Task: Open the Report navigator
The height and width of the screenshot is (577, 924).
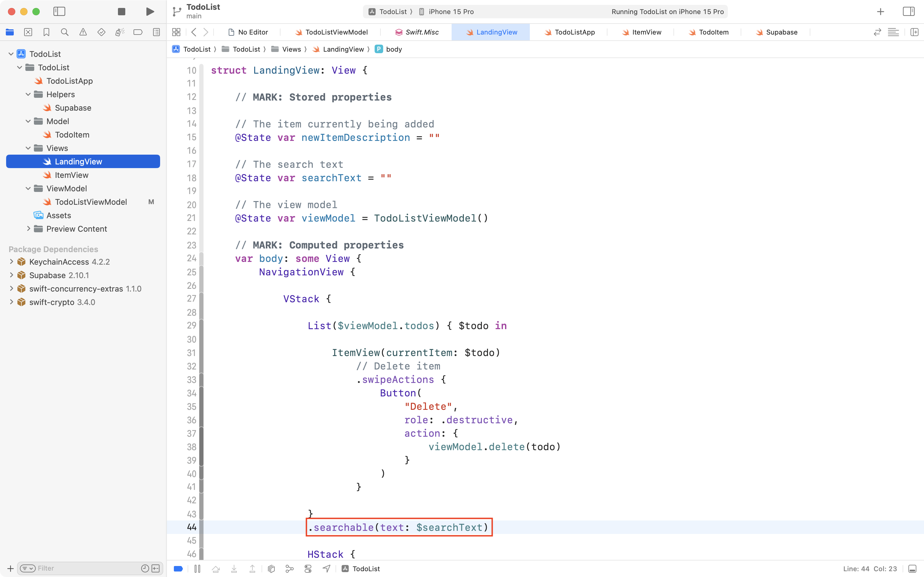Action: coord(156,32)
